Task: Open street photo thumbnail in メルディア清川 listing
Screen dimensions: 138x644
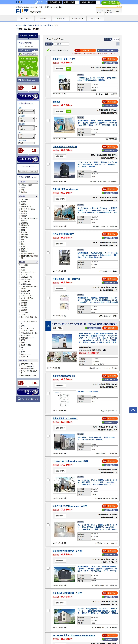Action: pos(70,357)
